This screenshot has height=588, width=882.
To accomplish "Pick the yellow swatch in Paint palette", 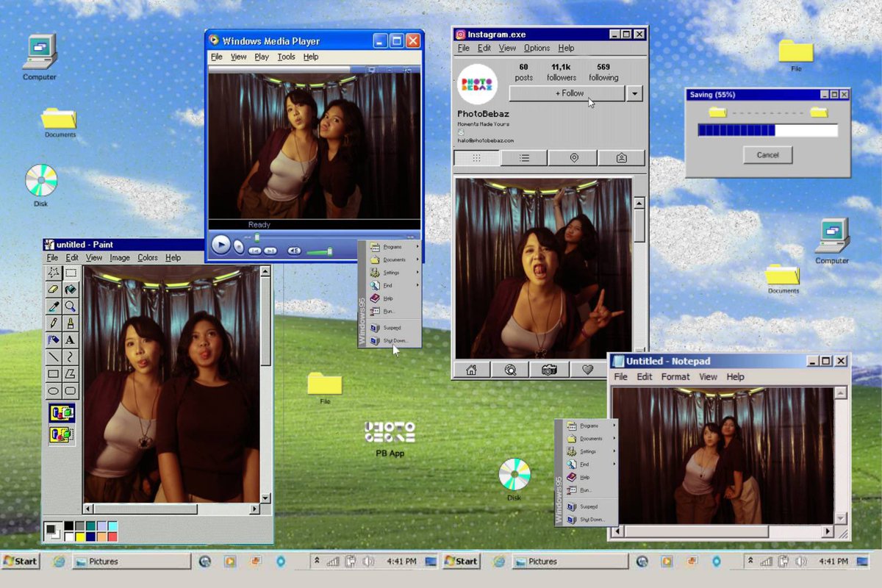I will 80,537.
